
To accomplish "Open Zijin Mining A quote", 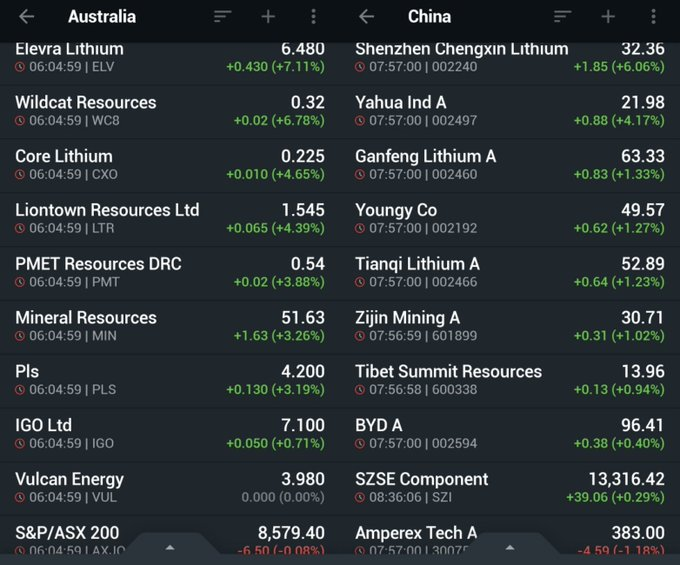I will [x=510, y=327].
